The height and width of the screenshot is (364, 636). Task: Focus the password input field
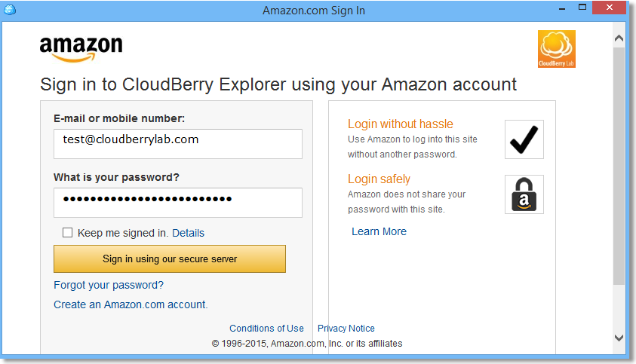point(177,202)
